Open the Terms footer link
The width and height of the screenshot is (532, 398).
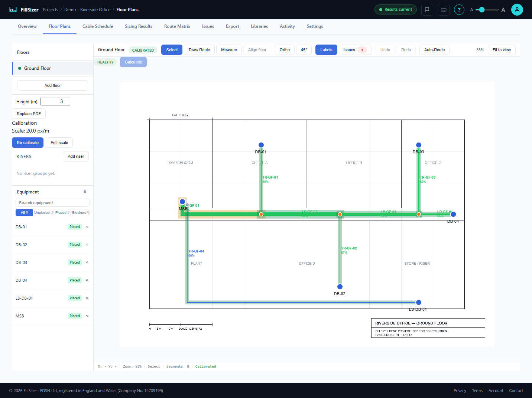pyautogui.click(x=477, y=391)
